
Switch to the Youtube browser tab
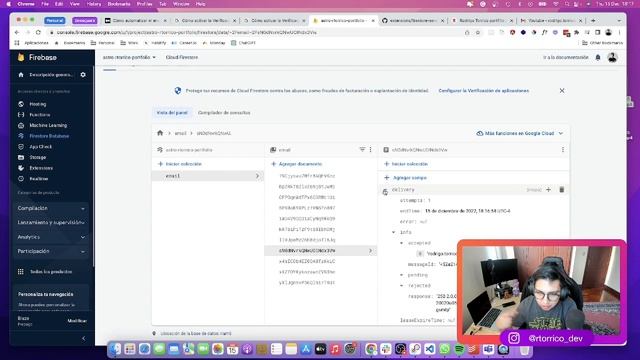[551, 20]
